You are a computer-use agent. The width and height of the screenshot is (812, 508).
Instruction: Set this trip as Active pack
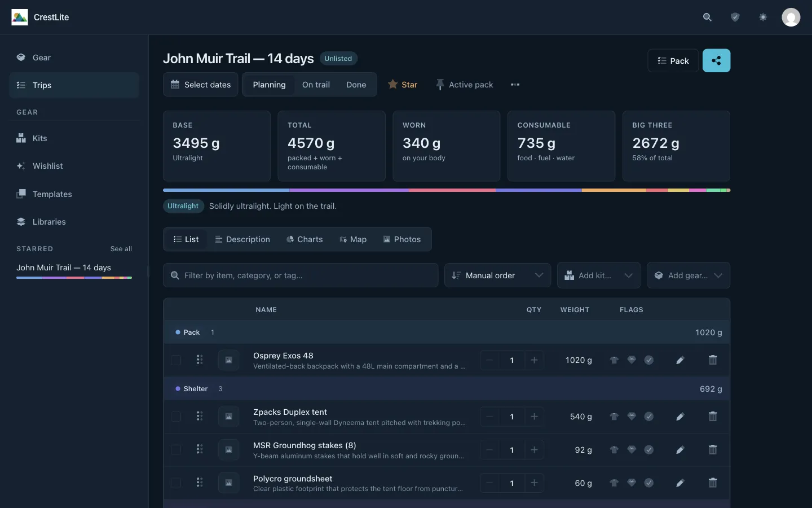click(x=465, y=85)
